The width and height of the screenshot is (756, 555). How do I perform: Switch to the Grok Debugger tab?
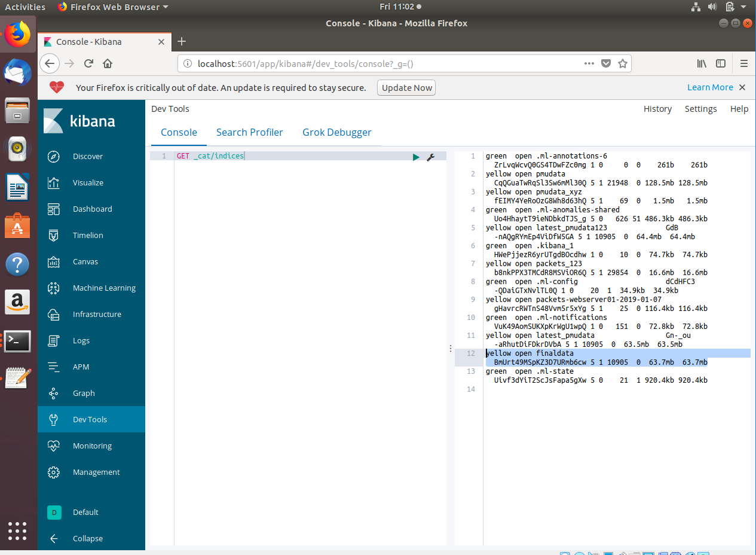tap(336, 133)
